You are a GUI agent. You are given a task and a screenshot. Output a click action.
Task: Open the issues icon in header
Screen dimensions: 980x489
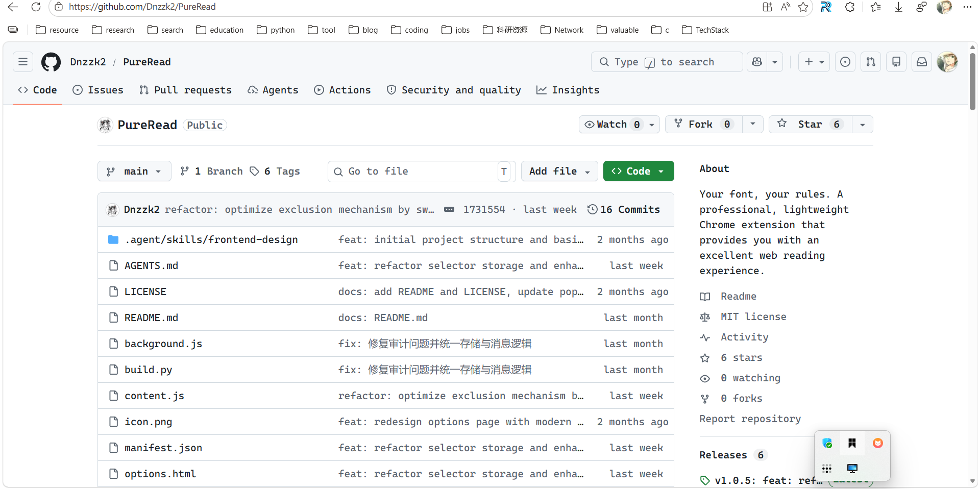(845, 62)
